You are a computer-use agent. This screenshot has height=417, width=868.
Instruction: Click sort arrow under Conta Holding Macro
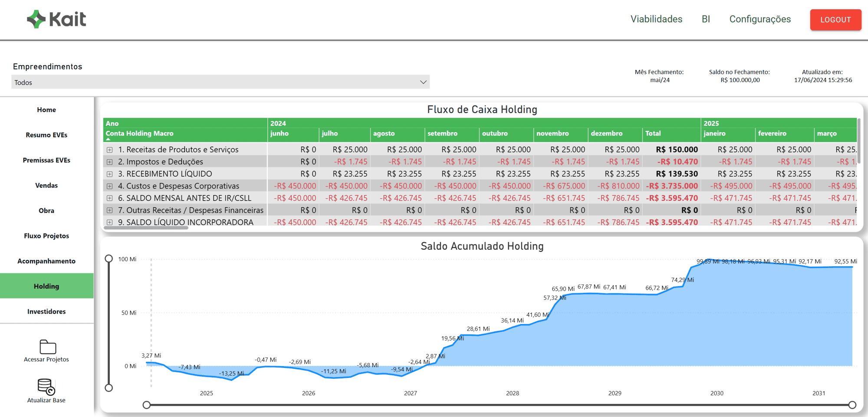pos(108,139)
